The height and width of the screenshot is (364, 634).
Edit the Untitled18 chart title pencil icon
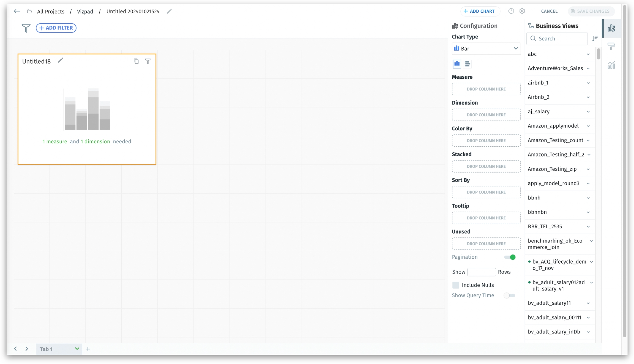tap(61, 60)
